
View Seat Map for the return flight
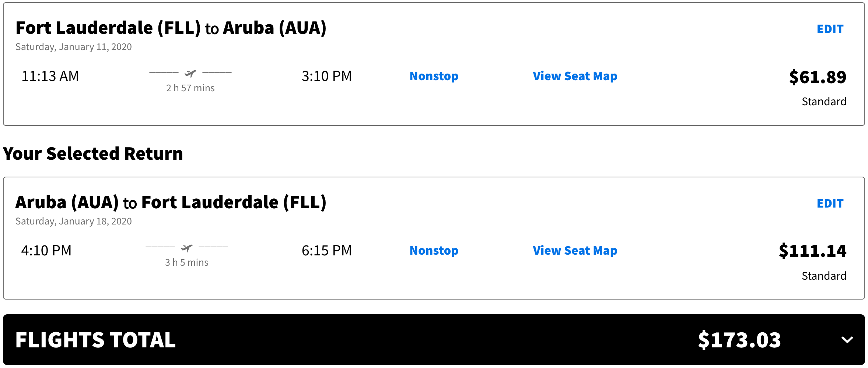tap(575, 251)
